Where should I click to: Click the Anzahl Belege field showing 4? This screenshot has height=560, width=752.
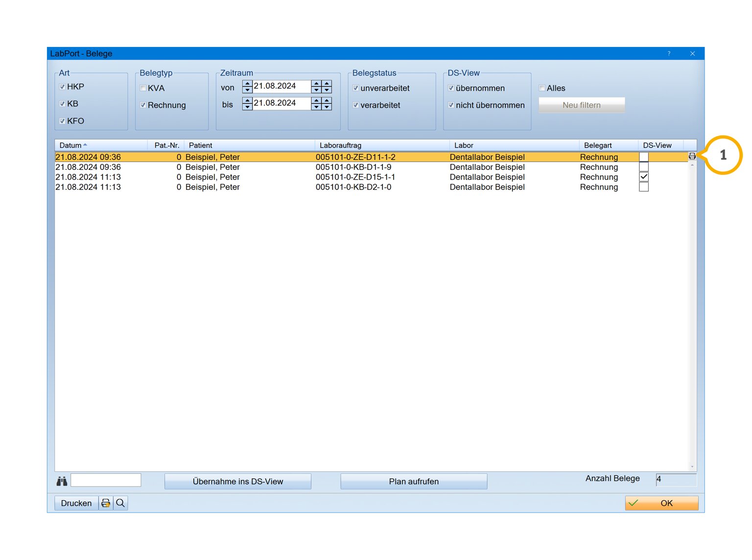click(x=676, y=479)
